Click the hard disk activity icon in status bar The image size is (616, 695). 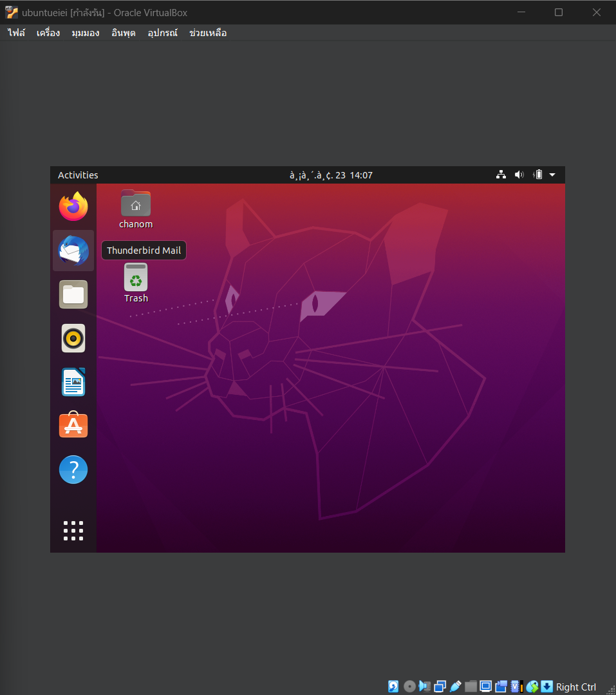pyautogui.click(x=393, y=686)
